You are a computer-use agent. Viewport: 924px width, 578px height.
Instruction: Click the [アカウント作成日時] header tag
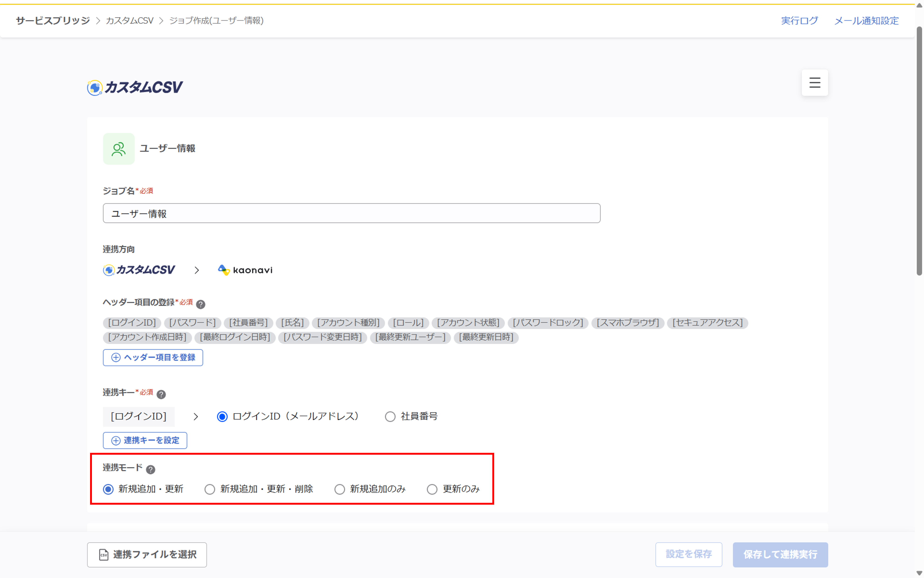click(147, 337)
